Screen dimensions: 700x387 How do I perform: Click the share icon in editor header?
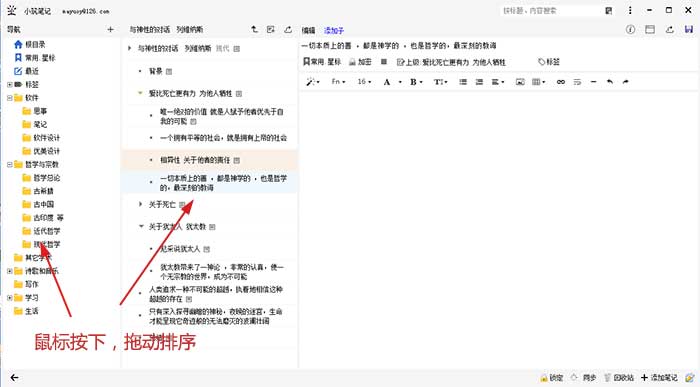pos(670,29)
